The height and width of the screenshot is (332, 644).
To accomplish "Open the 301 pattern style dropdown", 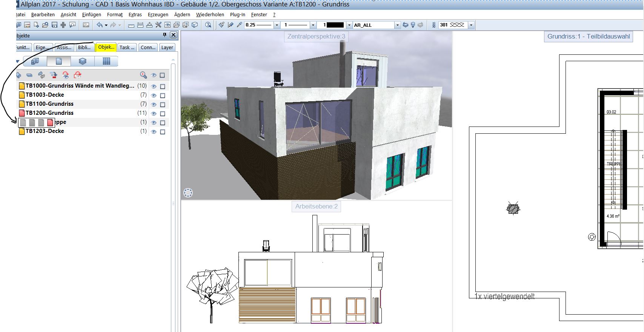I will pyautogui.click(x=471, y=25).
